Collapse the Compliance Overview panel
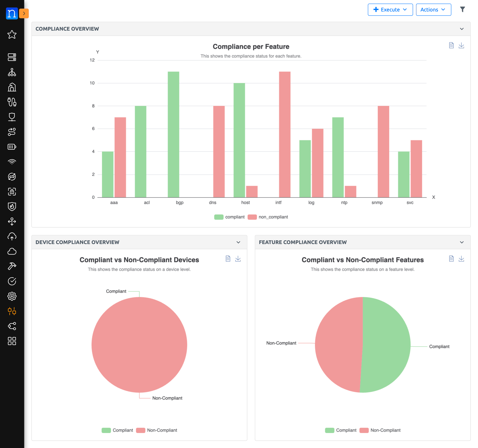Image resolution: width=478 pixels, height=448 pixels. (x=462, y=29)
